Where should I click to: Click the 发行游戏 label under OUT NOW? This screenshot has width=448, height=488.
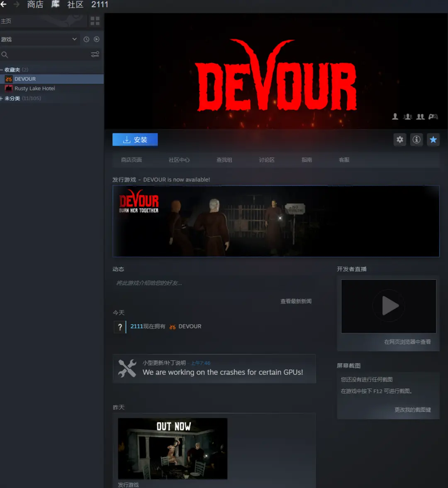tap(128, 485)
